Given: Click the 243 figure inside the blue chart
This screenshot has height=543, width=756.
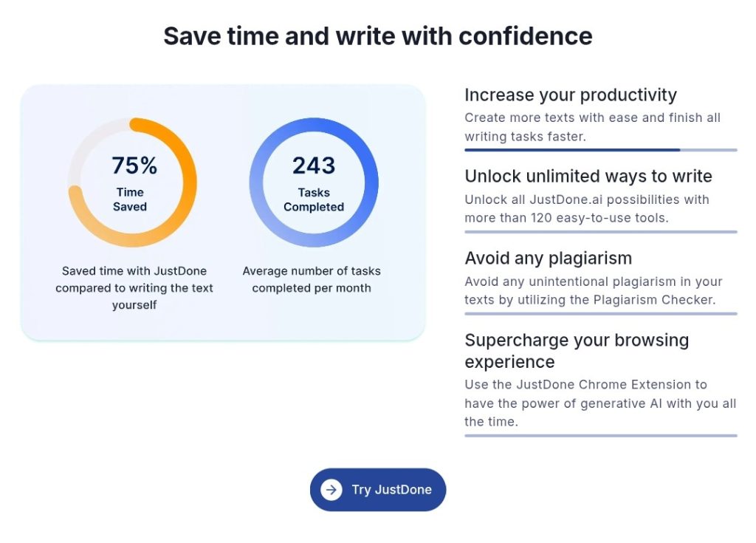Looking at the screenshot, I should point(314,165).
